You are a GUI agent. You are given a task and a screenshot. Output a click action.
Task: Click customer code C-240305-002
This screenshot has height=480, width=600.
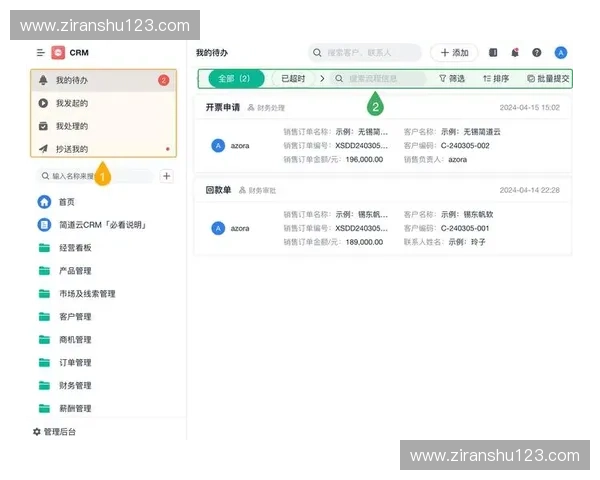(x=465, y=146)
